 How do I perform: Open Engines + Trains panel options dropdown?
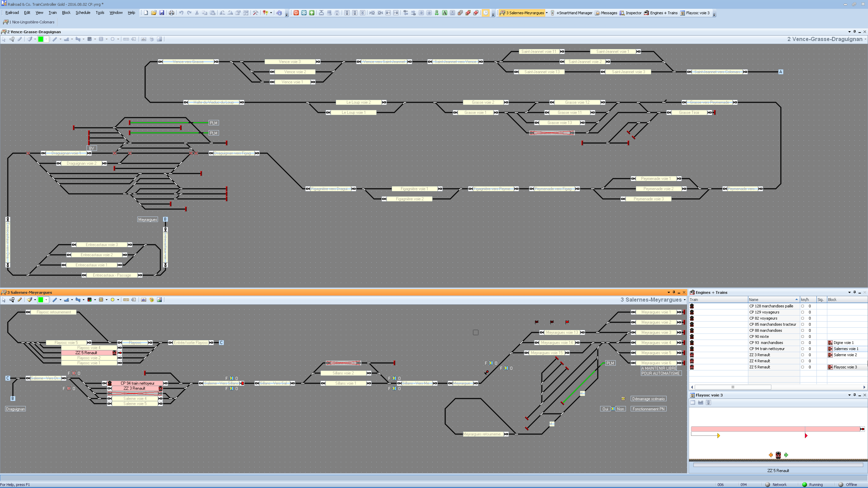click(849, 292)
